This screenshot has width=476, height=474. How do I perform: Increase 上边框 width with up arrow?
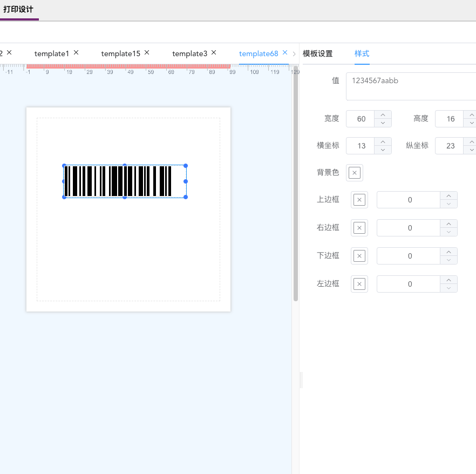click(448, 196)
